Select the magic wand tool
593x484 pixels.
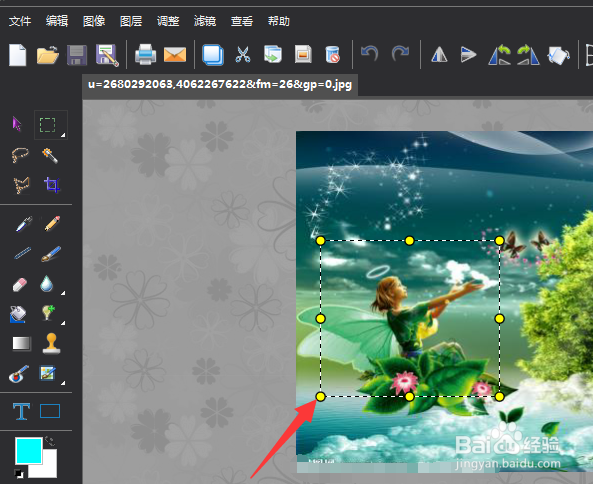point(50,155)
